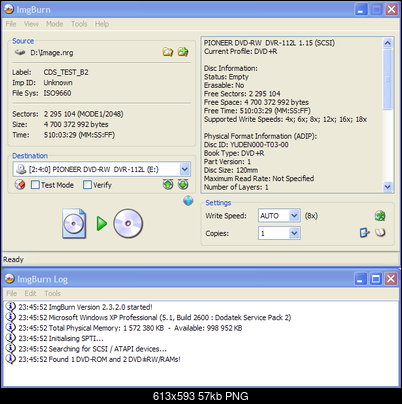Select the Initialising SPTI log entry

(61, 338)
